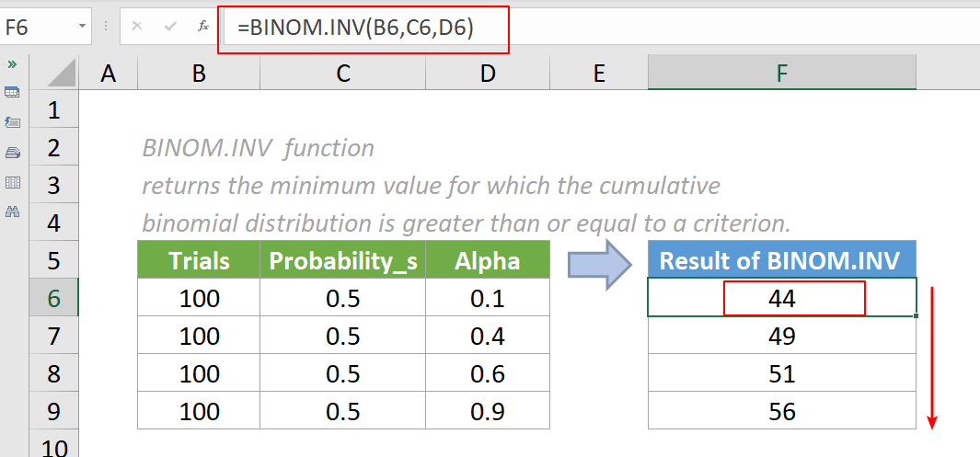This screenshot has width=980, height=457.
Task: Click the formula bar with the BINOM.INV formula
Action: [644, 28]
